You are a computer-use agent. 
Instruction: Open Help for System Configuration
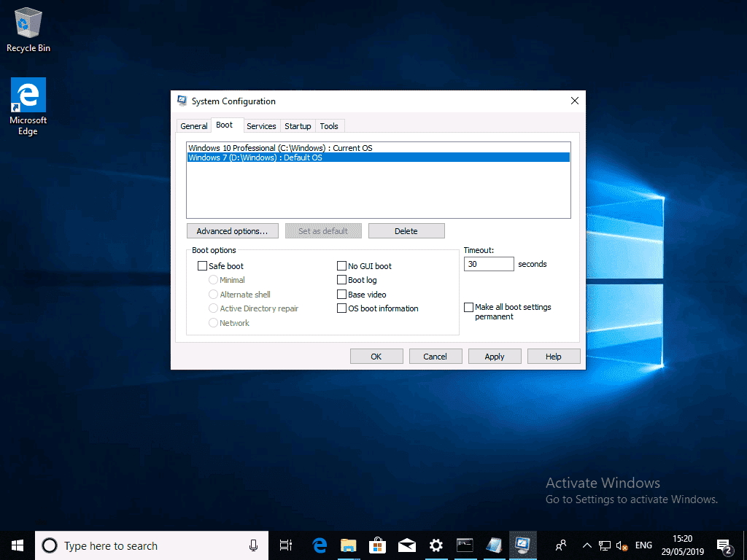554,357
